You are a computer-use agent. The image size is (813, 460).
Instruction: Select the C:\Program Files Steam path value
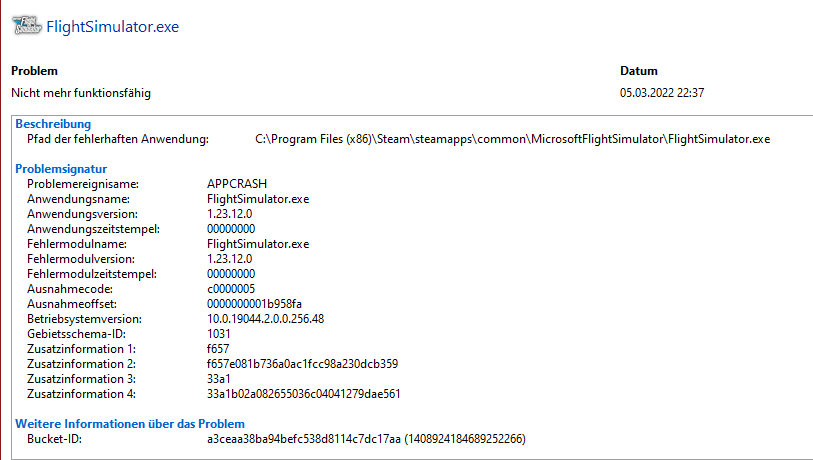click(x=513, y=139)
